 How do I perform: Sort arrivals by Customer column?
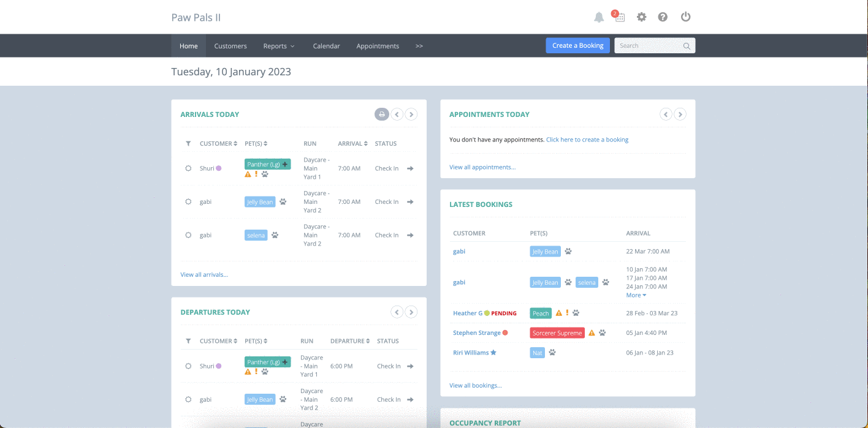click(219, 144)
